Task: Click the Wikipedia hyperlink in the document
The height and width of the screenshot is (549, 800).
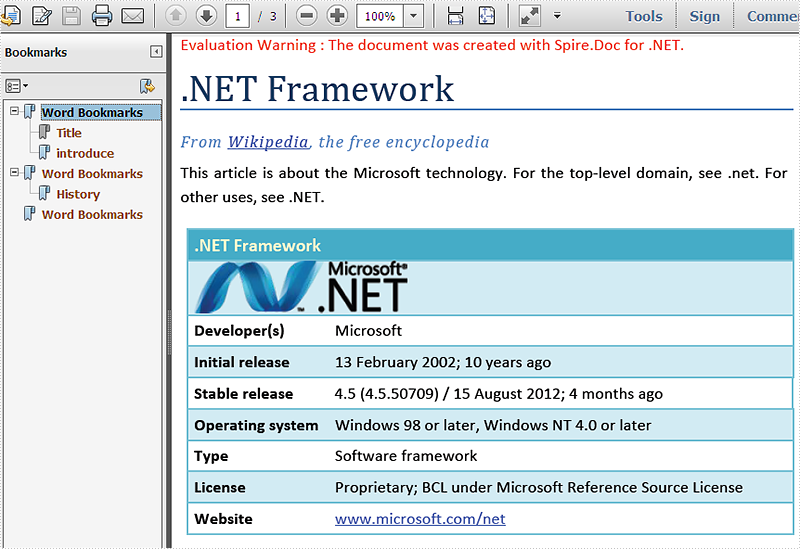Action: [x=267, y=142]
